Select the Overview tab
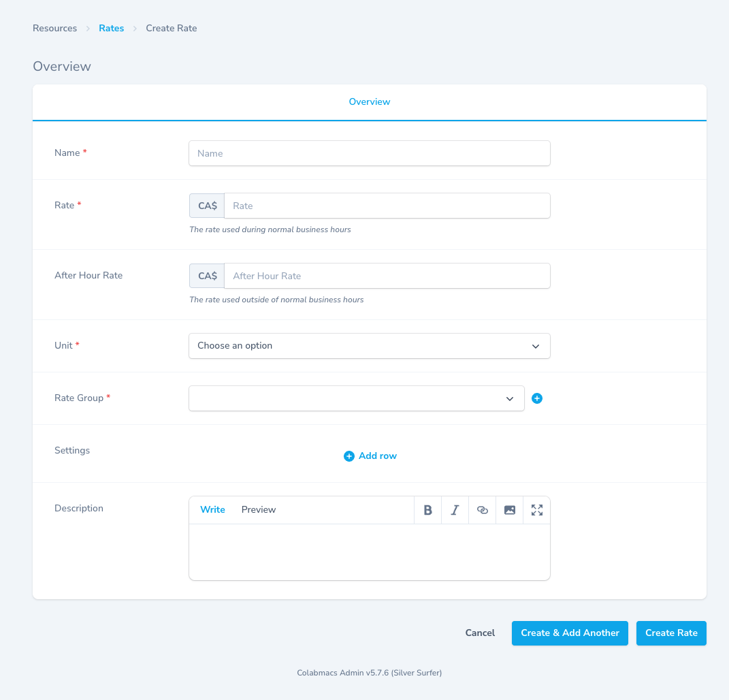The width and height of the screenshot is (729, 700). 370,101
